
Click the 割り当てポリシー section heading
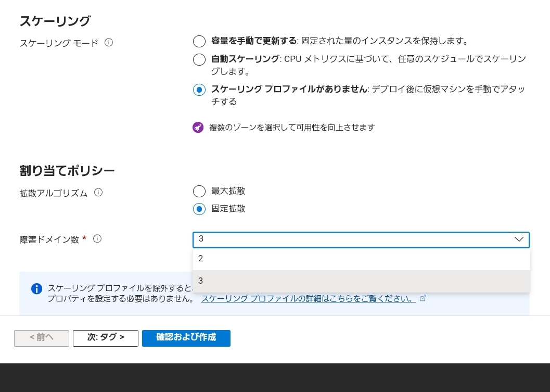(67, 171)
